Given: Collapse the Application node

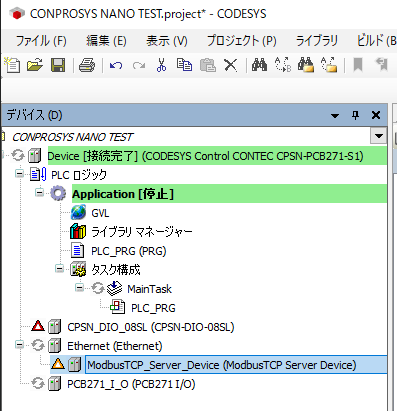Looking at the screenshot, I should (39, 192).
